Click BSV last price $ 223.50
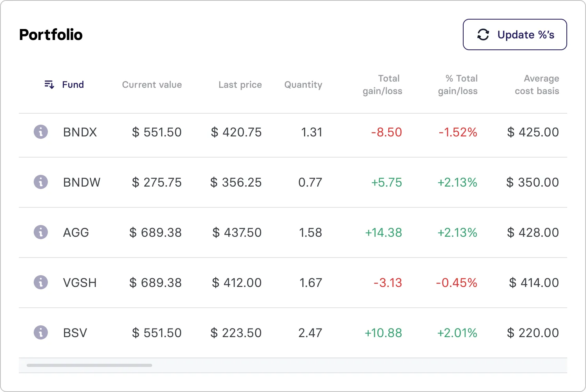The width and height of the screenshot is (586, 392). pyautogui.click(x=236, y=333)
